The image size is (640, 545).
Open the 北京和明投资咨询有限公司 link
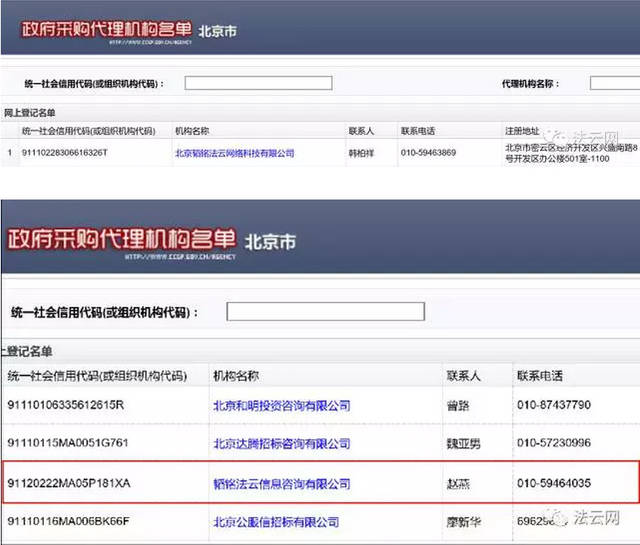tap(282, 405)
